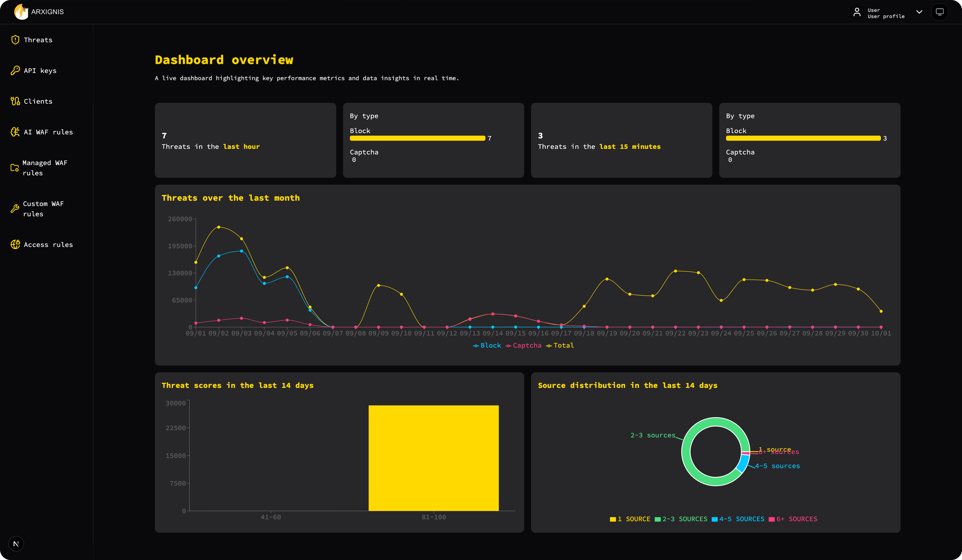
Task: Click the Access rules globe icon
Action: [15, 245]
